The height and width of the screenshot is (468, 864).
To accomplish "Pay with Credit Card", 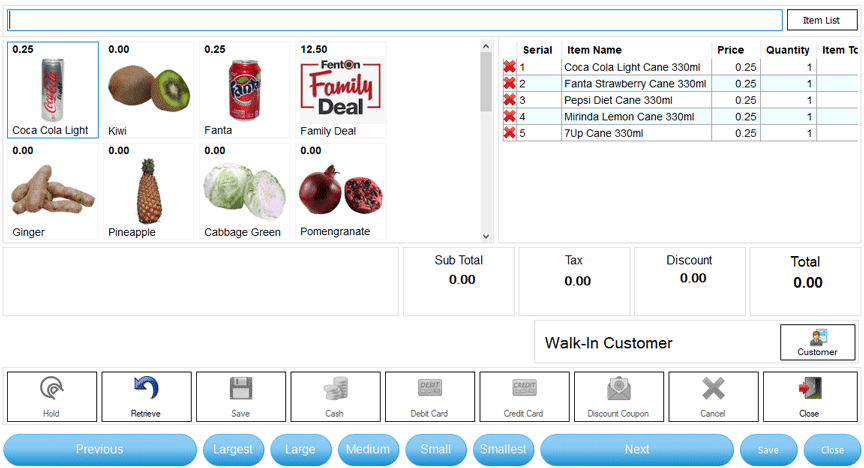I will tap(524, 397).
